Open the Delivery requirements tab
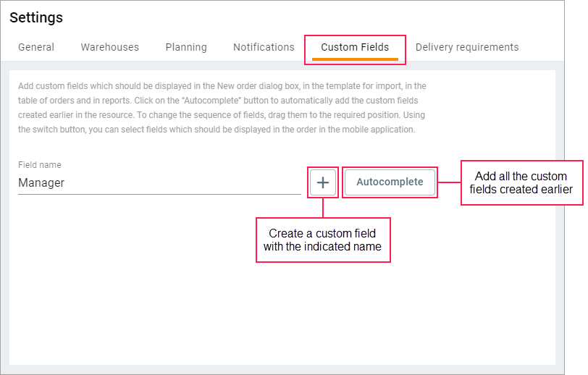This screenshot has height=375, width=588. click(x=467, y=47)
